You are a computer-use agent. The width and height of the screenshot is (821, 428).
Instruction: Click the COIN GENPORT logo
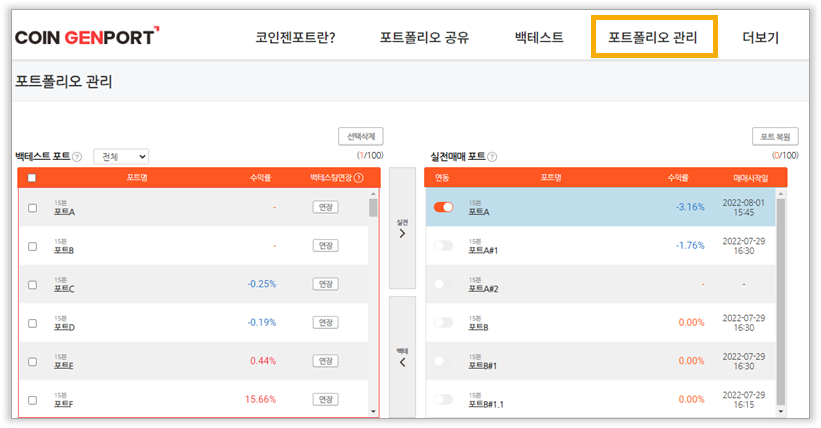click(86, 37)
